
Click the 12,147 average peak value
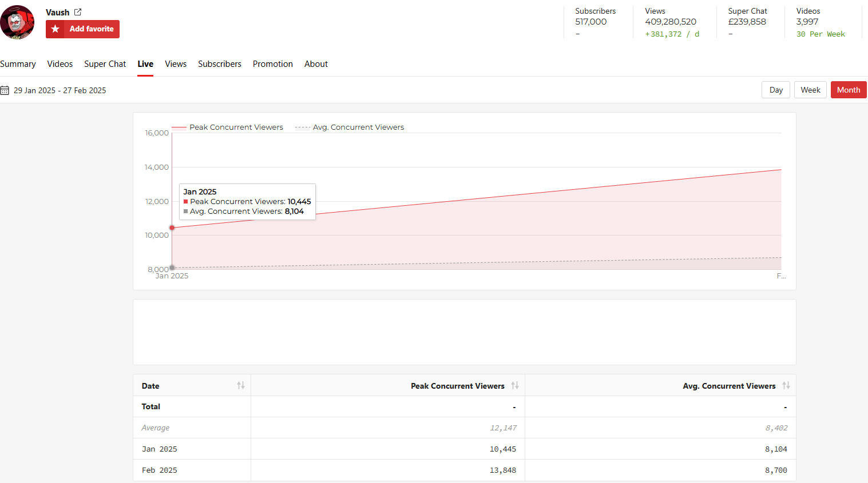[504, 428]
